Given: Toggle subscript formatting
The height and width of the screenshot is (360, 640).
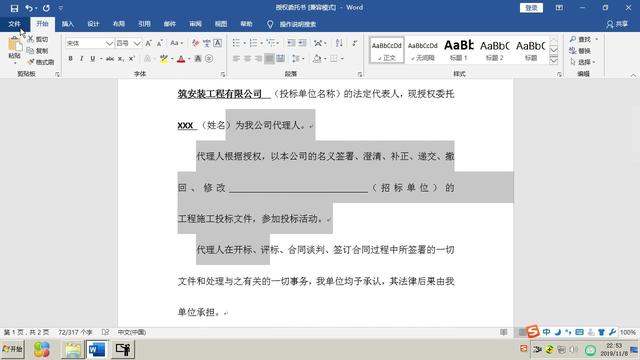Looking at the screenshot, I should pyautogui.click(x=121, y=59).
